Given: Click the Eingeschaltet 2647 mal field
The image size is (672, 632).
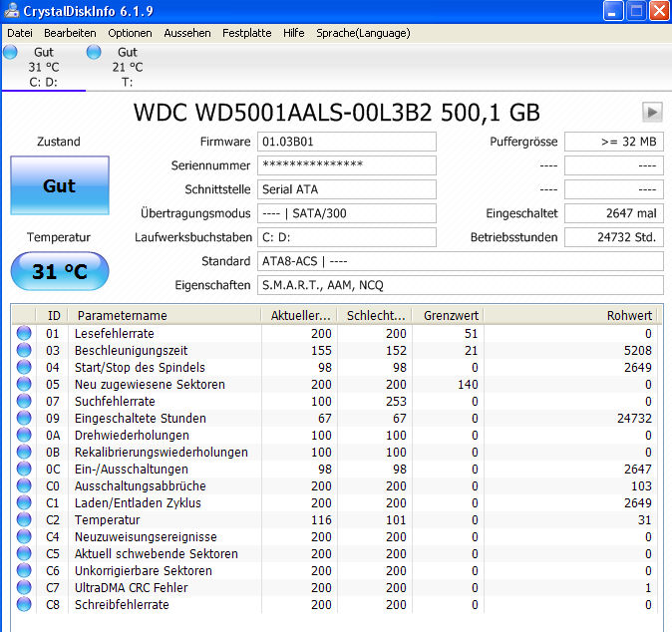Looking at the screenshot, I should click(x=614, y=213).
